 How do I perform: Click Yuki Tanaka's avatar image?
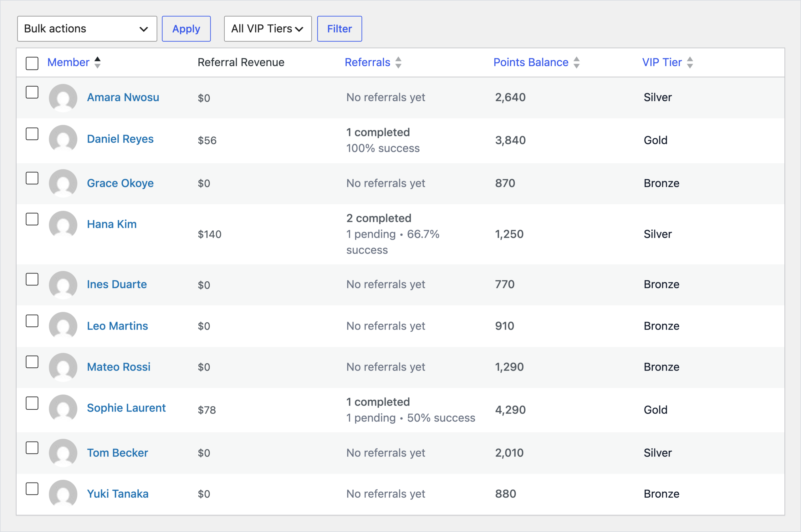click(63, 494)
